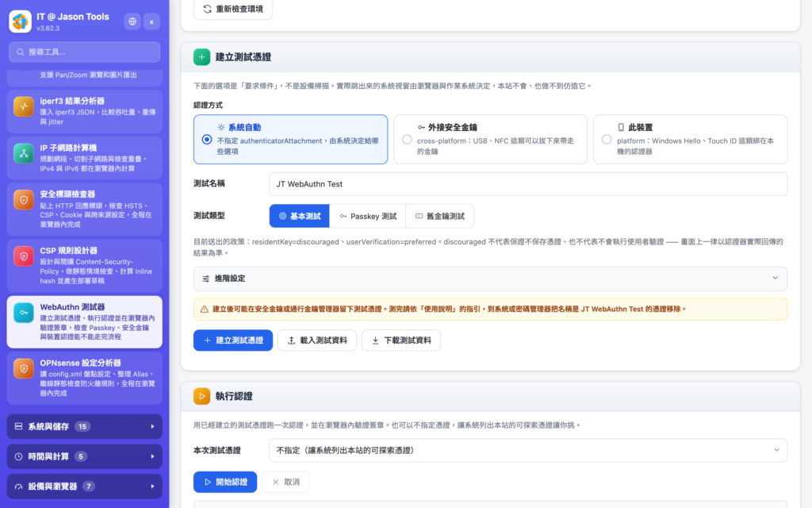Image resolution: width=812 pixels, height=508 pixels.
Task: Click the 設備與瀏覽器 gauge icon
Action: click(19, 487)
